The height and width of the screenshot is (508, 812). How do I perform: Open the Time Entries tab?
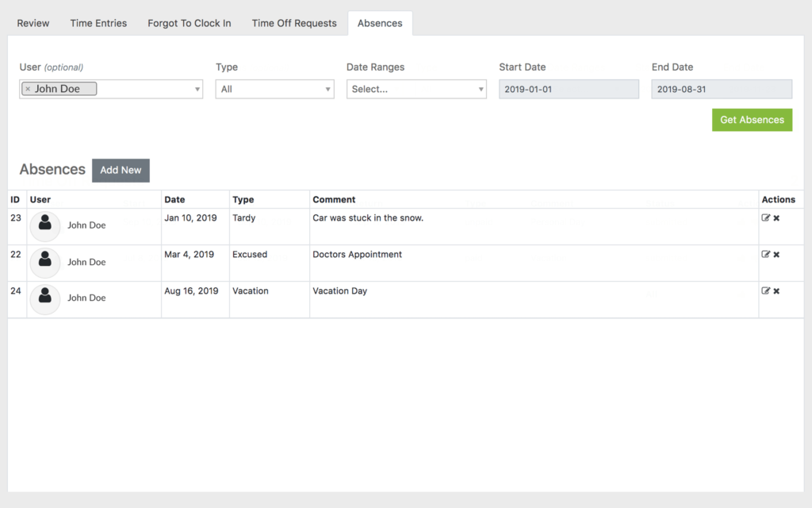pyautogui.click(x=98, y=23)
